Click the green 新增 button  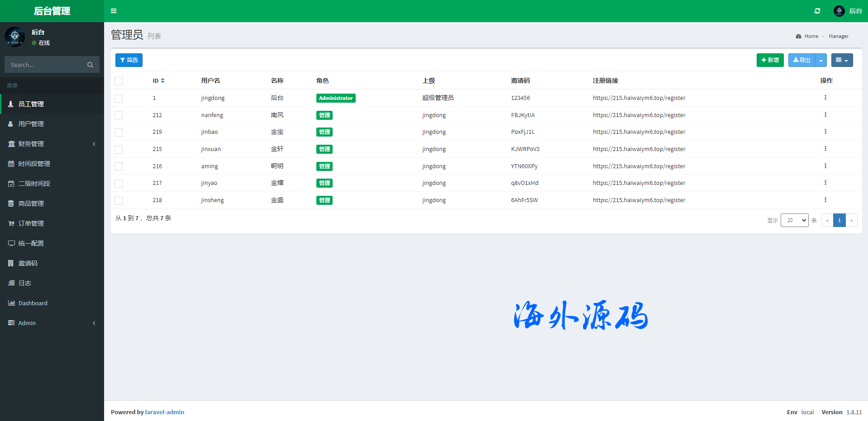[769, 60]
